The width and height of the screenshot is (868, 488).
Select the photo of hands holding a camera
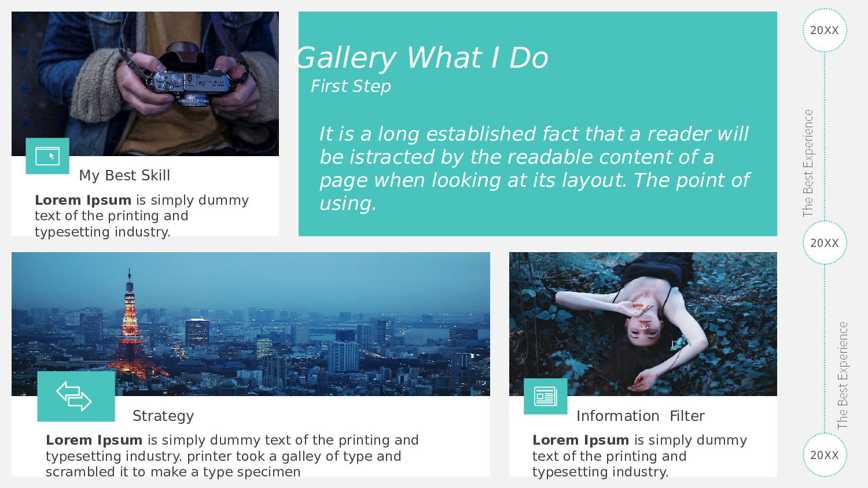point(145,75)
